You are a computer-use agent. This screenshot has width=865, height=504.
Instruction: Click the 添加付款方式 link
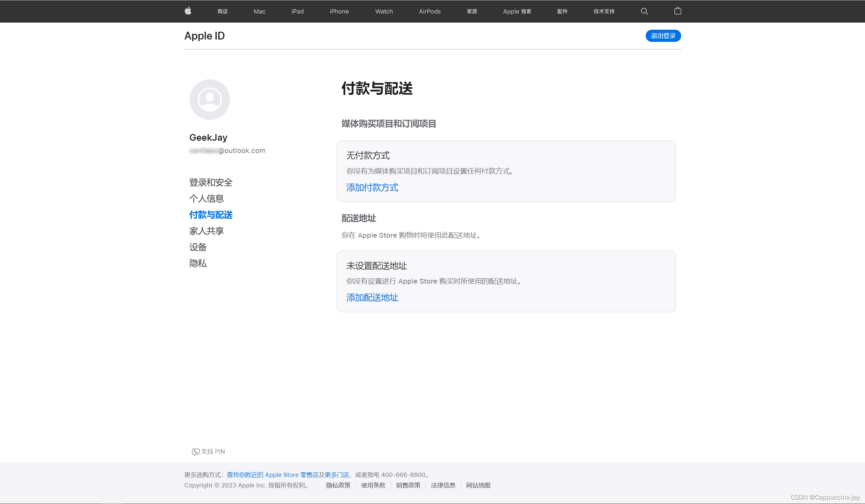tap(372, 187)
